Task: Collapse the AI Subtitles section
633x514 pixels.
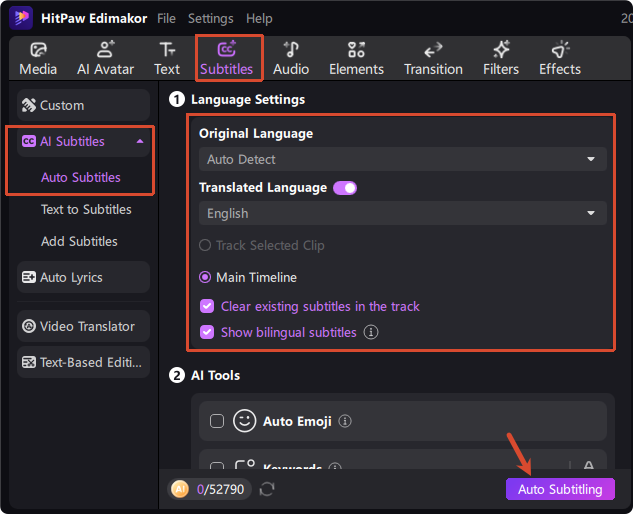Action: pyautogui.click(x=140, y=141)
